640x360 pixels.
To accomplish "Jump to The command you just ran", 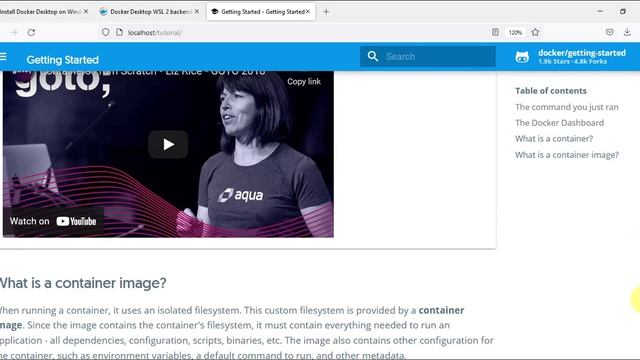I will (x=567, y=107).
